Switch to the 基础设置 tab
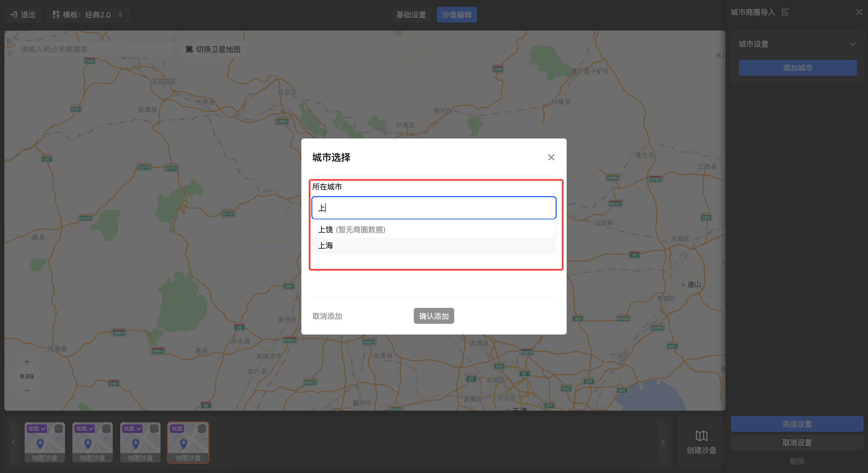 pyautogui.click(x=411, y=15)
